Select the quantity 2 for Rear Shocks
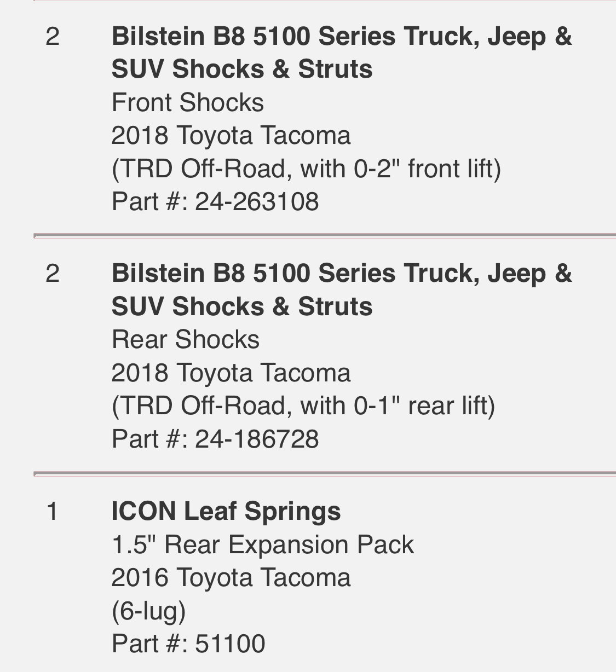The image size is (616, 672). [53, 273]
